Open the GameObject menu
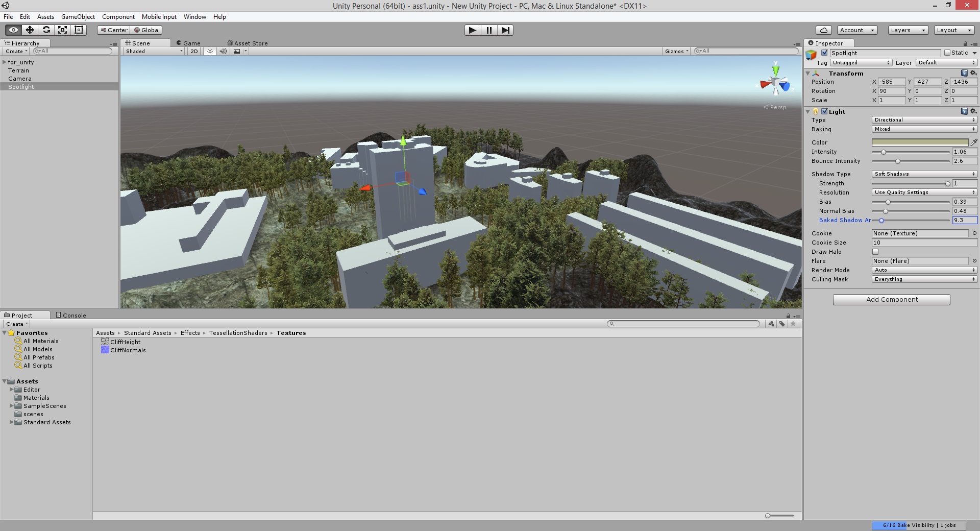The width and height of the screenshot is (980, 531). [78, 17]
